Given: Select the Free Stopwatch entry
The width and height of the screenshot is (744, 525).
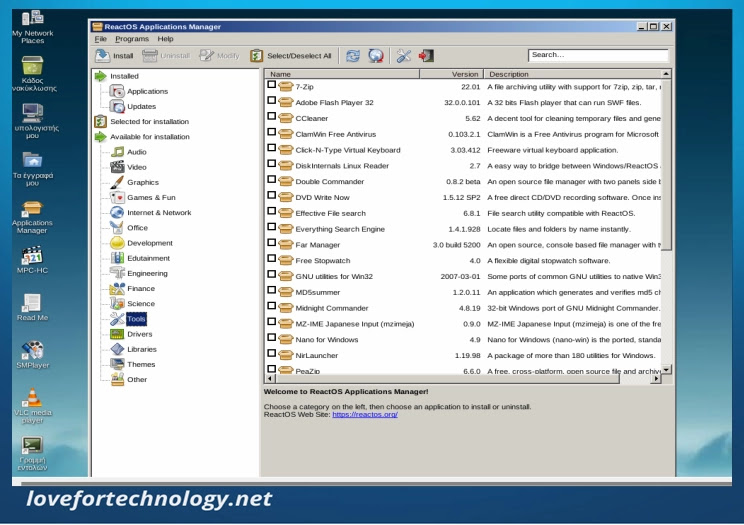Looking at the screenshot, I should click(323, 261).
